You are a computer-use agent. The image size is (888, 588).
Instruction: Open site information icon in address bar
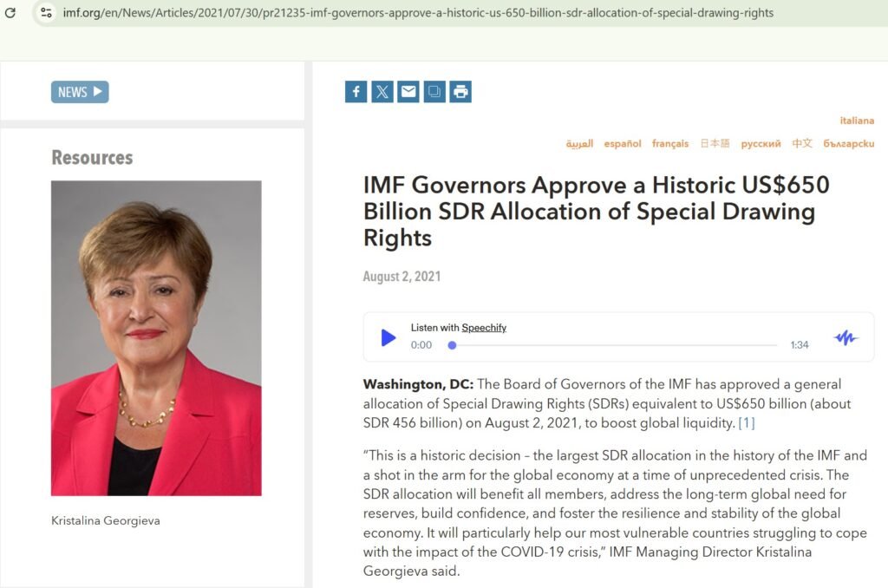47,13
